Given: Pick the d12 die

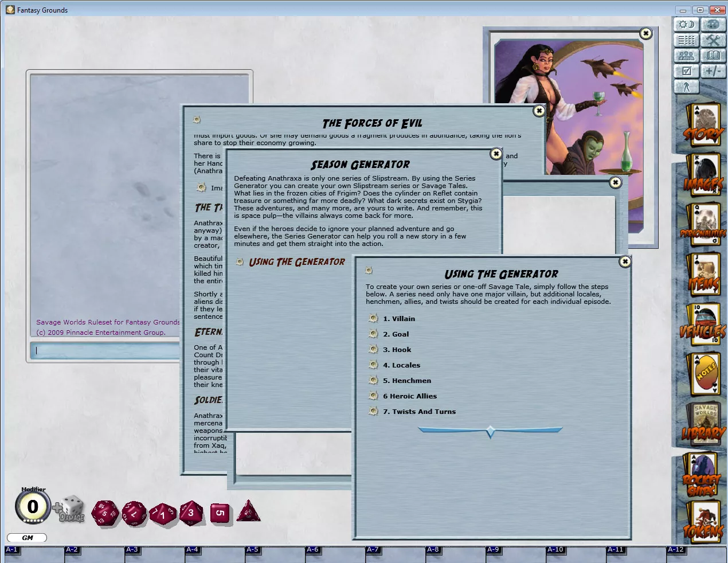Looking at the screenshot, I should pyautogui.click(x=134, y=513).
